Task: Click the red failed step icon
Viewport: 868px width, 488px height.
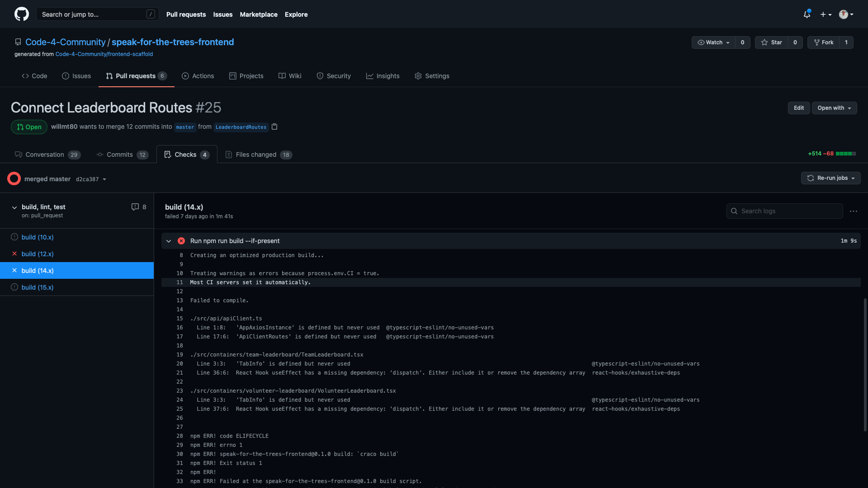Action: click(x=181, y=241)
